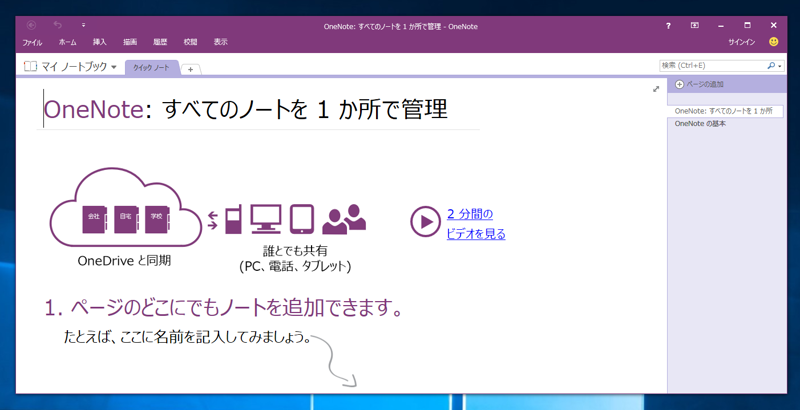Open the 校閲 ribbon tab
This screenshot has width=800, height=410.
coord(190,42)
